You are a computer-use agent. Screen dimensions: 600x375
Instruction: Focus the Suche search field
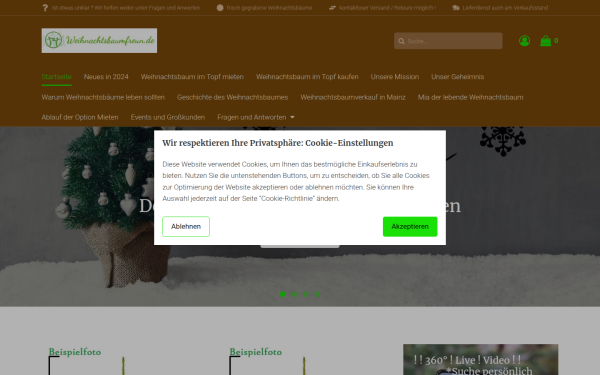pos(448,41)
